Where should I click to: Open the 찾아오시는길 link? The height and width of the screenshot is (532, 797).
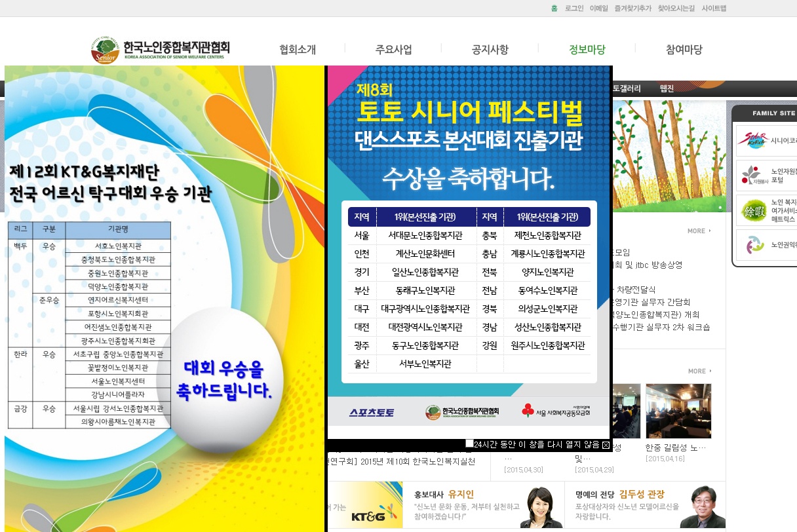pos(676,9)
